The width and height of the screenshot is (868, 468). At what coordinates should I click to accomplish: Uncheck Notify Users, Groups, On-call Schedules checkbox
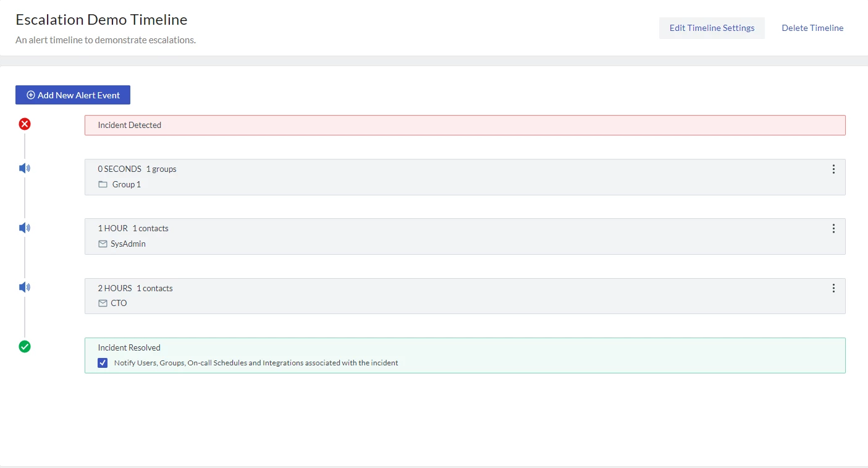(103, 363)
